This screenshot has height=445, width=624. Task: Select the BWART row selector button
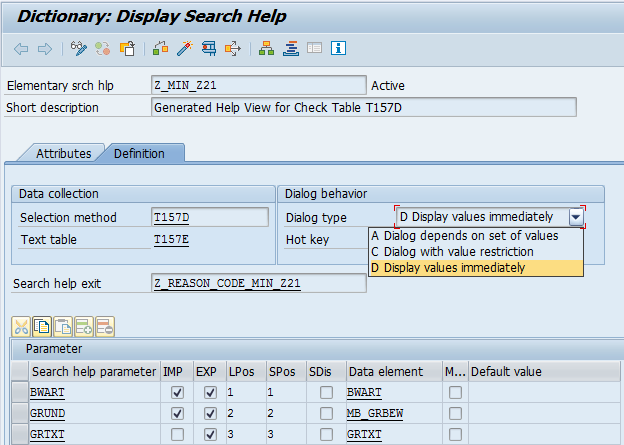point(20,392)
